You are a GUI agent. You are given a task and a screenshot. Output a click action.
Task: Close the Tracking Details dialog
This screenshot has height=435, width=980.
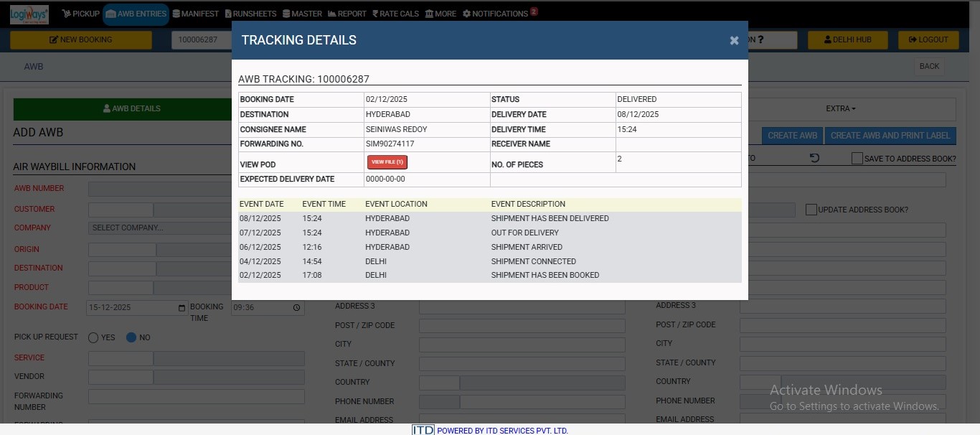(x=734, y=41)
